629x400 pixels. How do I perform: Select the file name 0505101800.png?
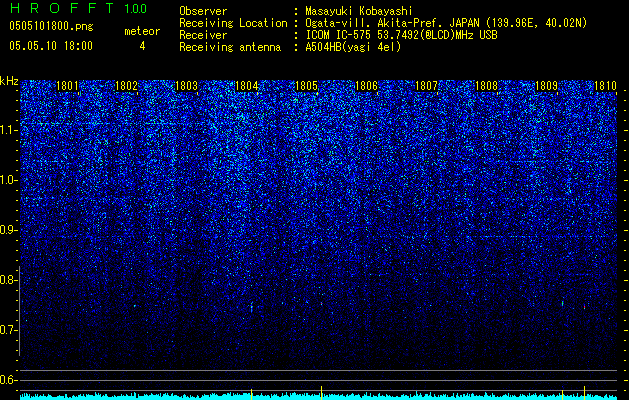coord(51,27)
